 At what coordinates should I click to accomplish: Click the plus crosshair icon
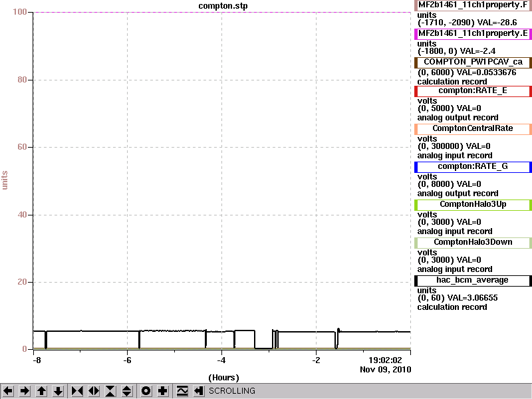click(162, 391)
